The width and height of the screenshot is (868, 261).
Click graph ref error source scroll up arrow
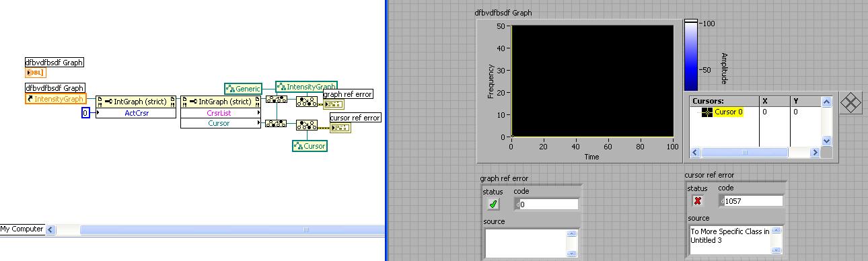coord(572,234)
